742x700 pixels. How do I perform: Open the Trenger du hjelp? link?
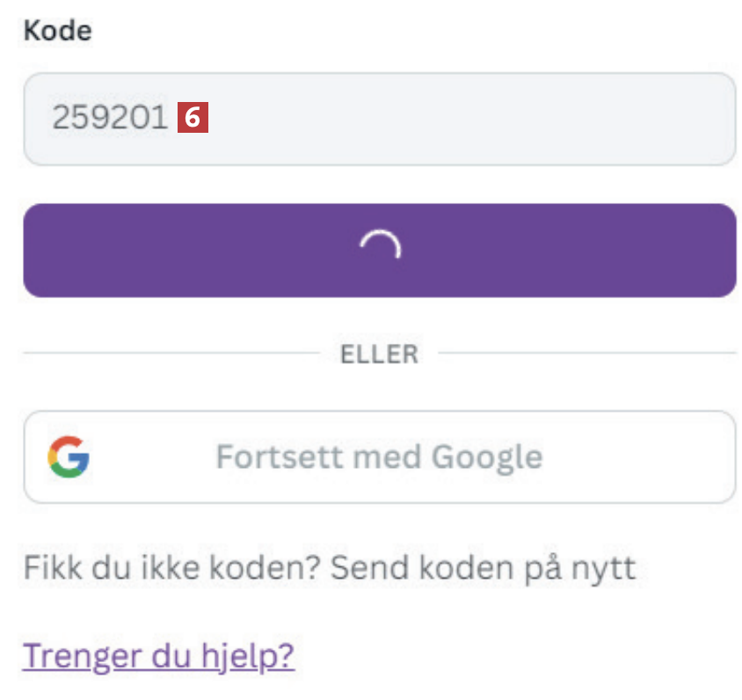[x=158, y=656]
